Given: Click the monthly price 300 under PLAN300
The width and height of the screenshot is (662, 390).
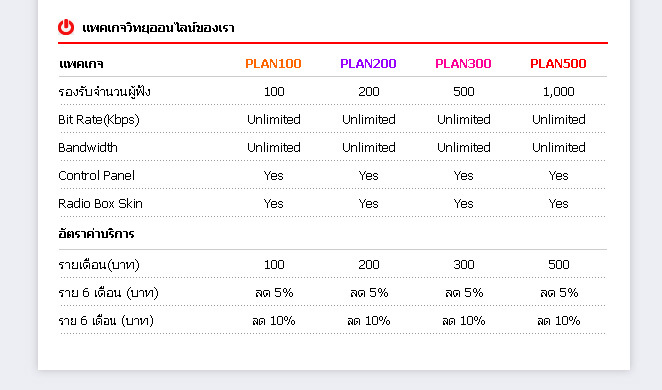Looking at the screenshot, I should [x=464, y=265].
